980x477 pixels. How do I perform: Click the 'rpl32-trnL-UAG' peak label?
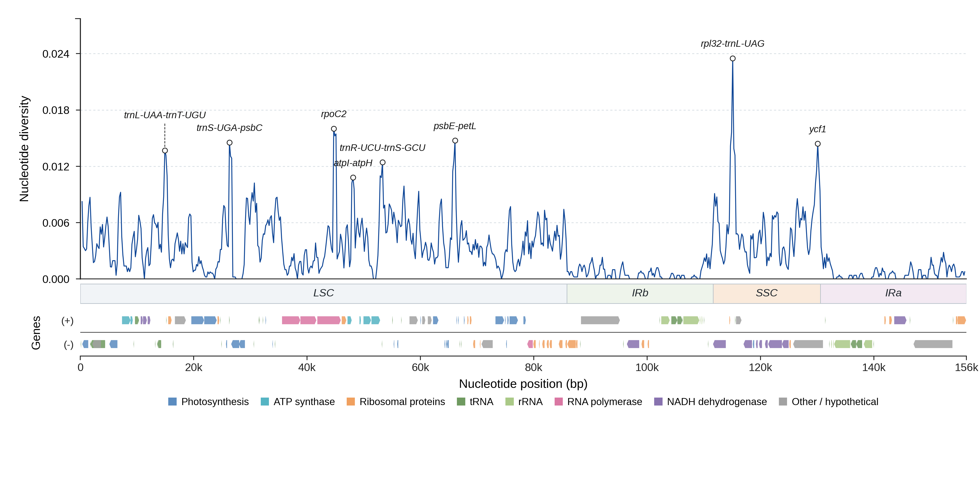point(732,44)
